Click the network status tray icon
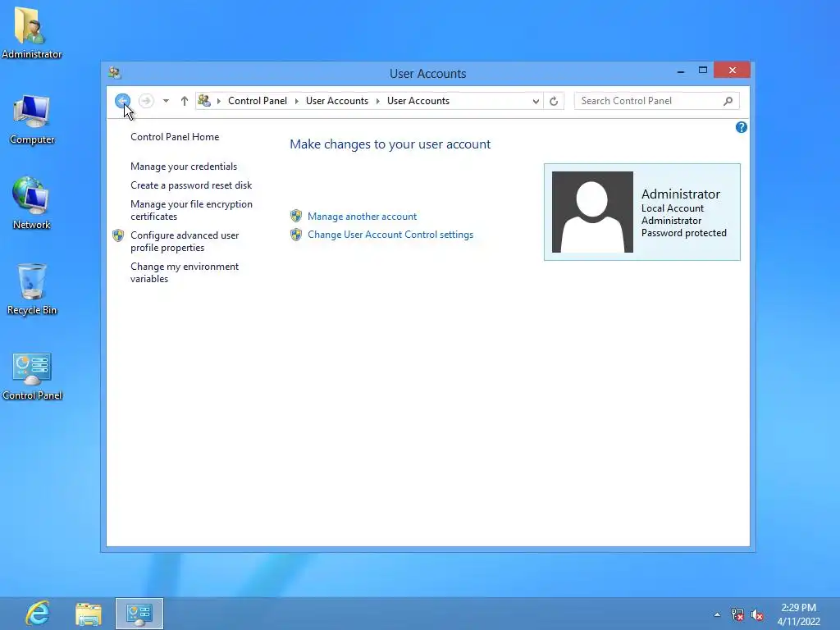Screen dimensions: 840x630 coord(737,614)
